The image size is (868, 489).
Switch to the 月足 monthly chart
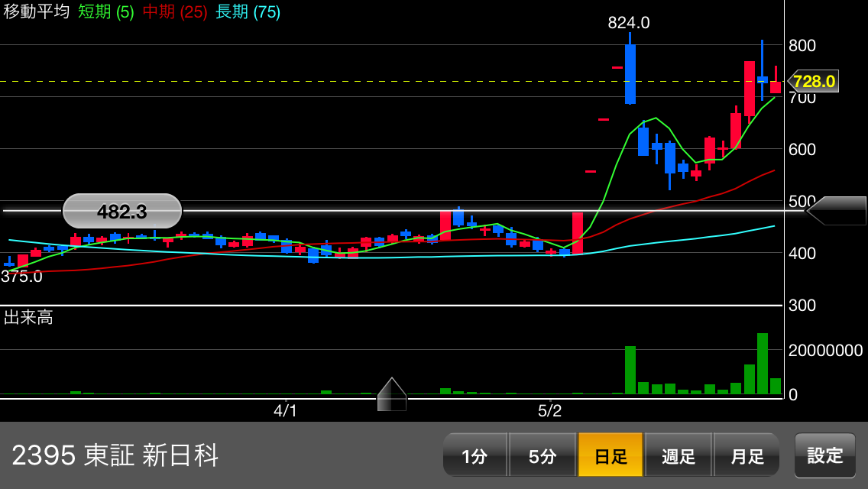747,455
